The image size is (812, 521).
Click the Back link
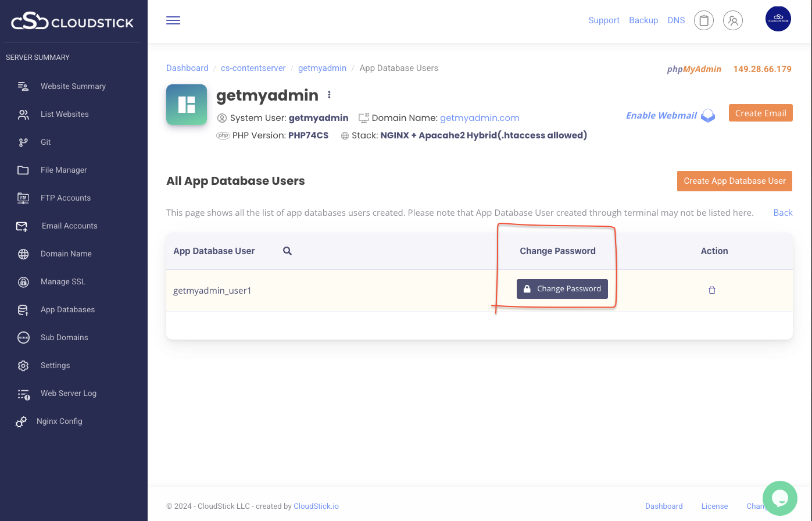point(782,213)
